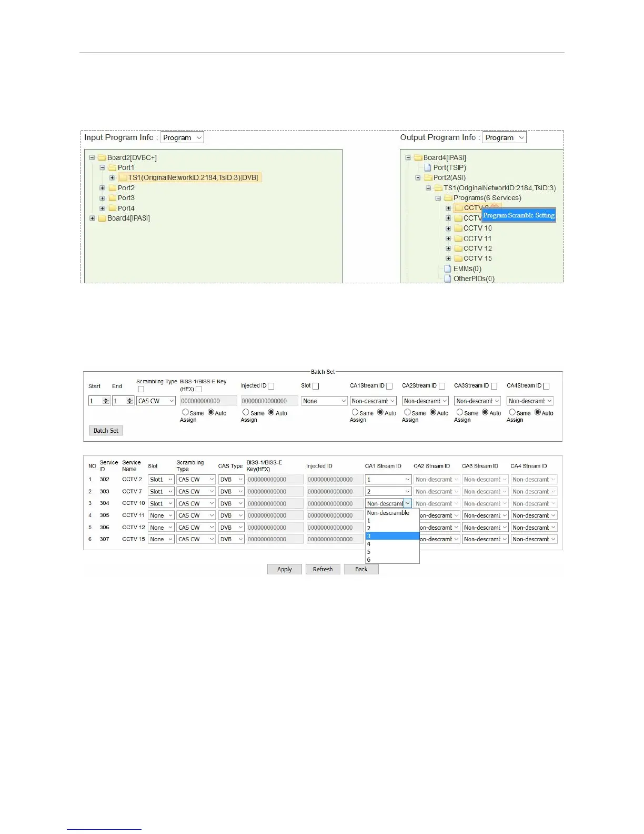This screenshot has height=834, width=644.
Task: Choose Program Scramble Setting from context menu
Action: pyautogui.click(x=519, y=215)
